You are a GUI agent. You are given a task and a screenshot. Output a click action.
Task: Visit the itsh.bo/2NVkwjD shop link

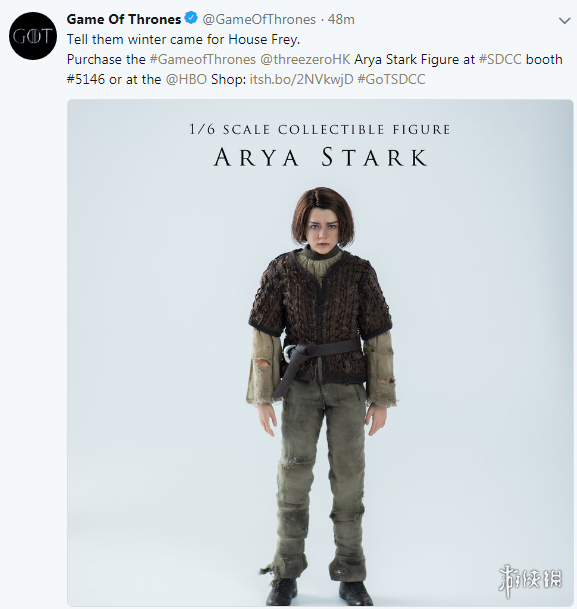(301, 79)
